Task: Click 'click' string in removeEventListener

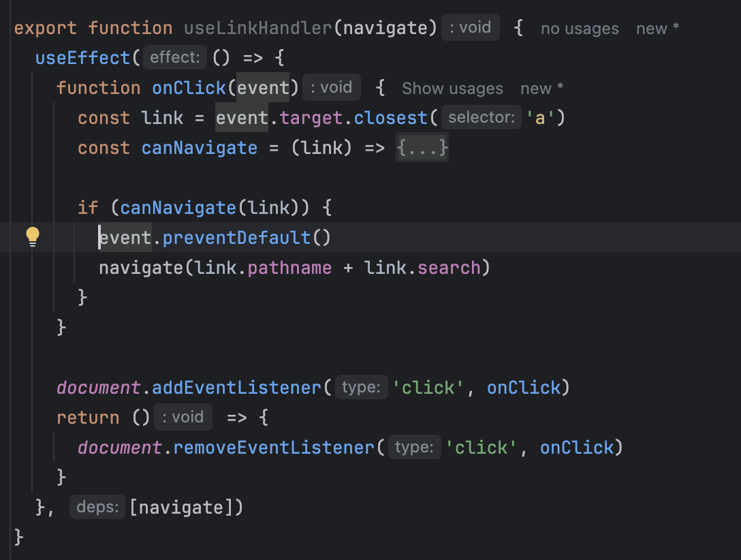Action: (481, 448)
